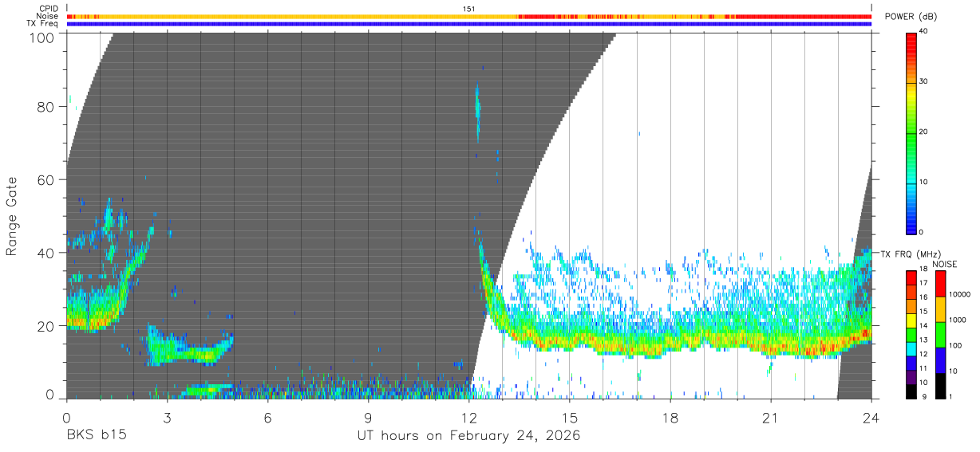980x452 pixels.
Task: Click the 'BKS b15' radar beam label
Action: pyautogui.click(x=96, y=435)
